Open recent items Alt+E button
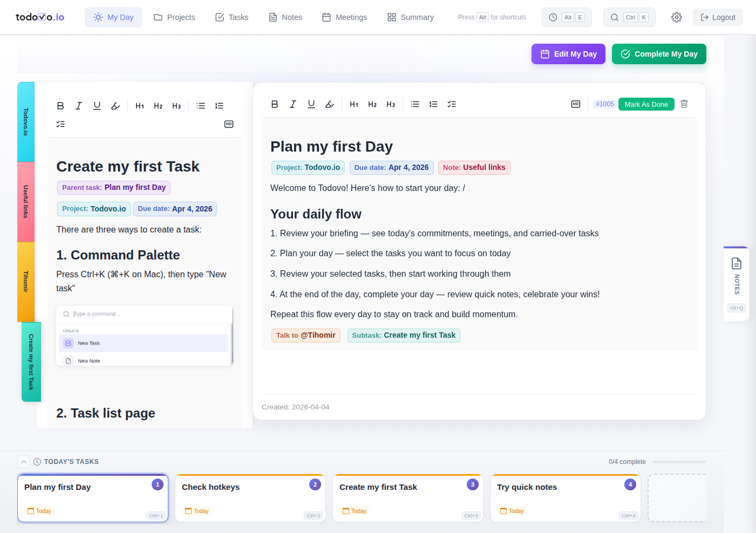756x533 pixels. (567, 17)
